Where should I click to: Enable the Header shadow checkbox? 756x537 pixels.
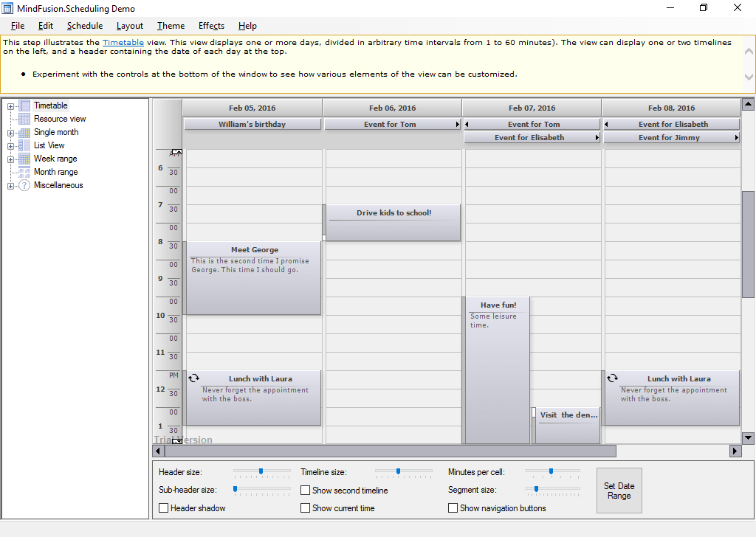coord(164,508)
